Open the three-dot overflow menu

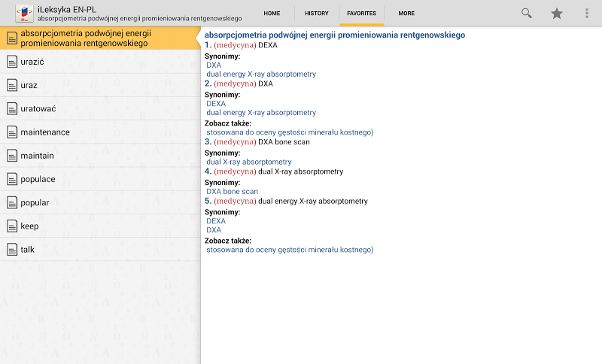click(x=587, y=14)
